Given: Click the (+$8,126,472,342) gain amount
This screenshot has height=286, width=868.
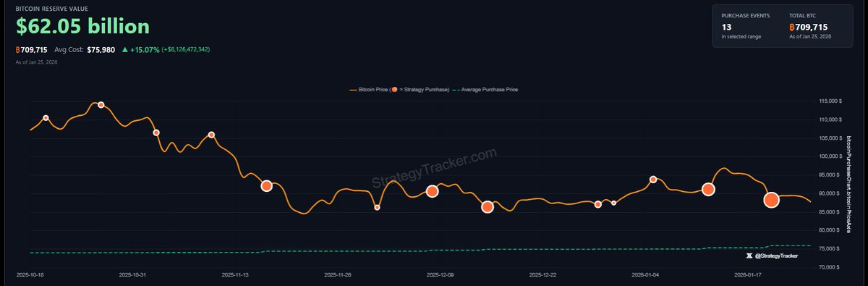Looking at the screenshot, I should [x=186, y=50].
